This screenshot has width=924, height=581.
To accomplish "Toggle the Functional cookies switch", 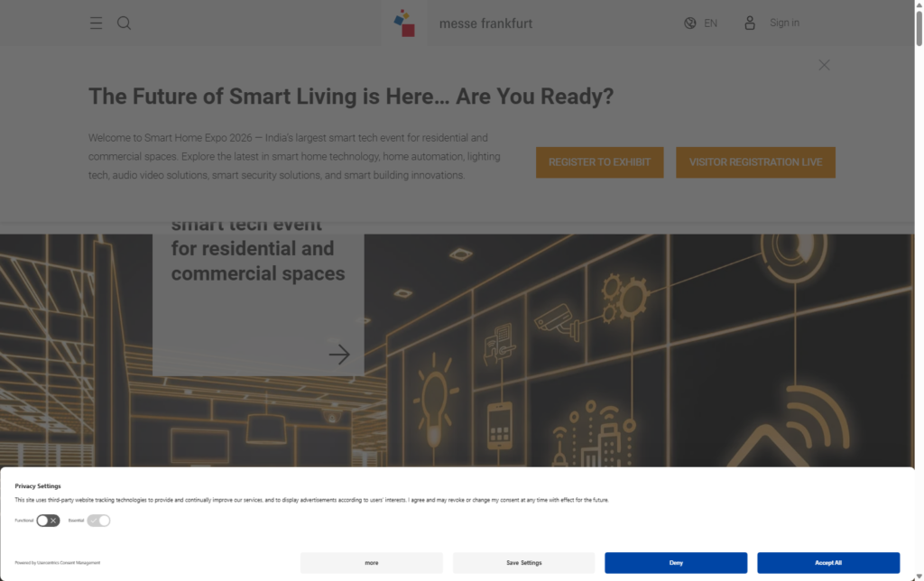I will (x=48, y=521).
